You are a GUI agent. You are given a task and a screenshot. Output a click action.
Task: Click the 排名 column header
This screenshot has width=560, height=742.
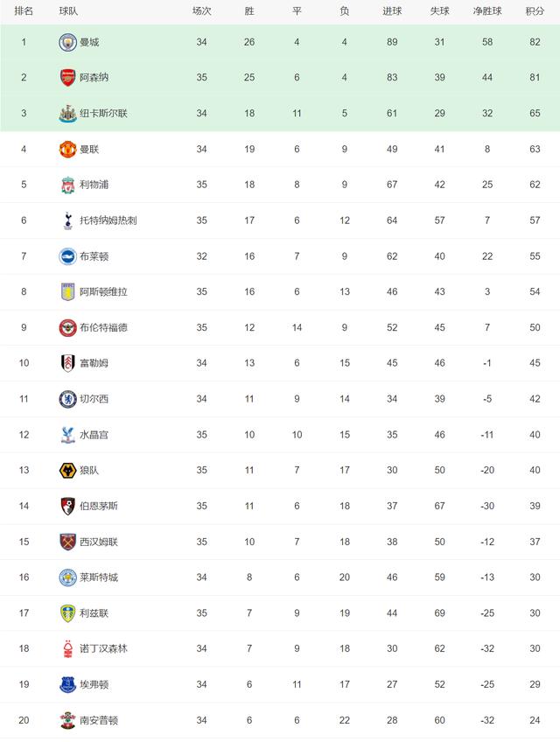24,11
